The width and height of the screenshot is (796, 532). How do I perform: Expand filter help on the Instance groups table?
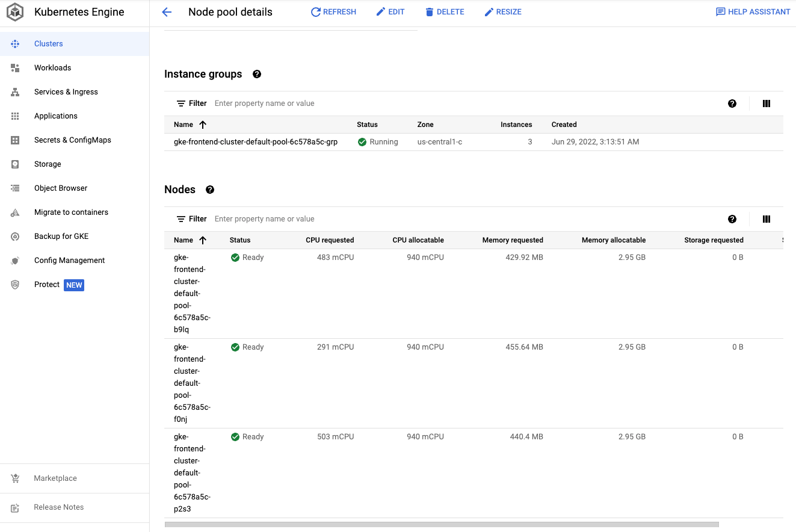coord(732,104)
